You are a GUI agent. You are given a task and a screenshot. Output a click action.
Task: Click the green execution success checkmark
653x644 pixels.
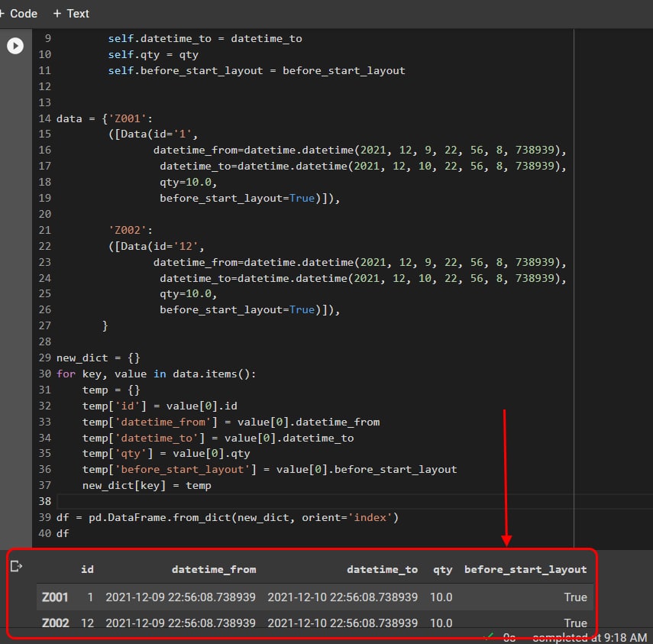(489, 636)
